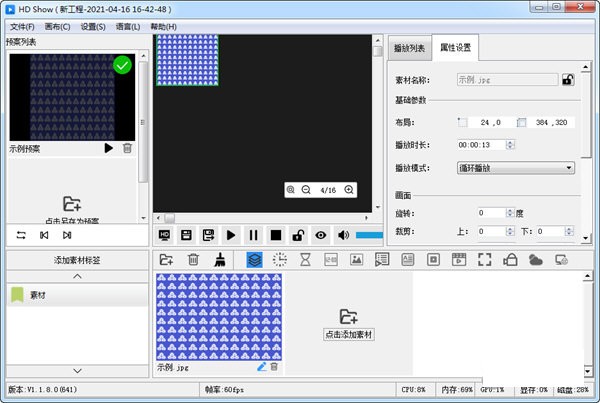Image resolution: width=600 pixels, height=403 pixels.
Task: Delete 示例预案 using its trash icon
Action: pyautogui.click(x=127, y=148)
